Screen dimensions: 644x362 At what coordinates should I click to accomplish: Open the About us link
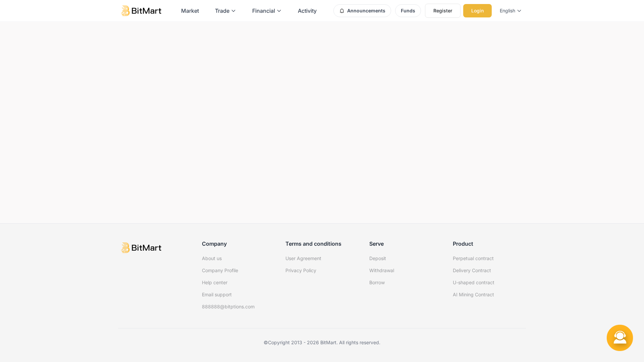[x=212, y=258]
